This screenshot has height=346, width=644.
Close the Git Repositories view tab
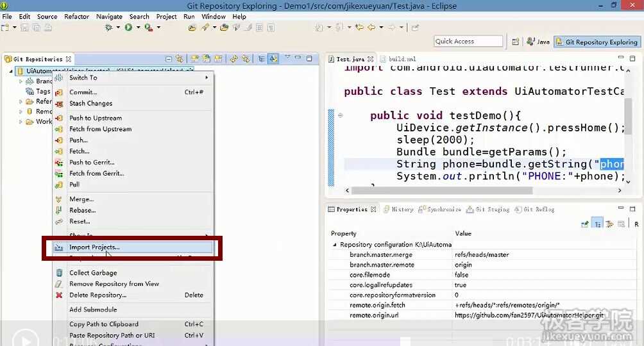(69, 59)
